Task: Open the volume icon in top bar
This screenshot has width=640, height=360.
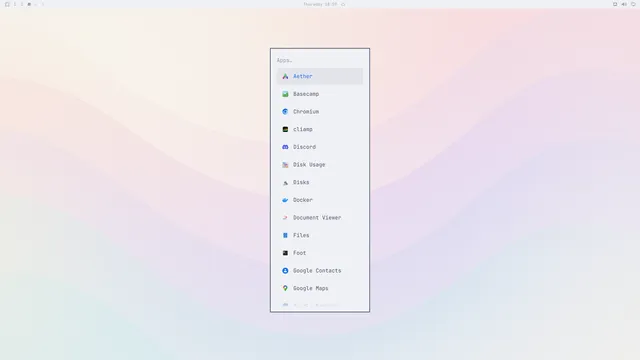Action: (x=624, y=4)
